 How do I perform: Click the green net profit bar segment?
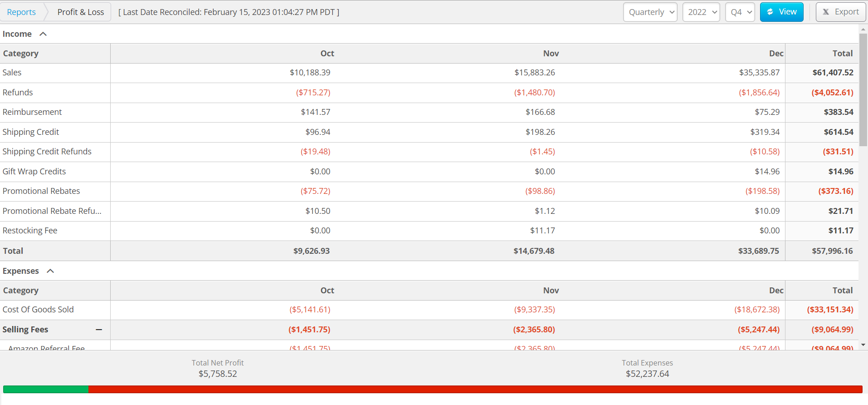(x=45, y=389)
